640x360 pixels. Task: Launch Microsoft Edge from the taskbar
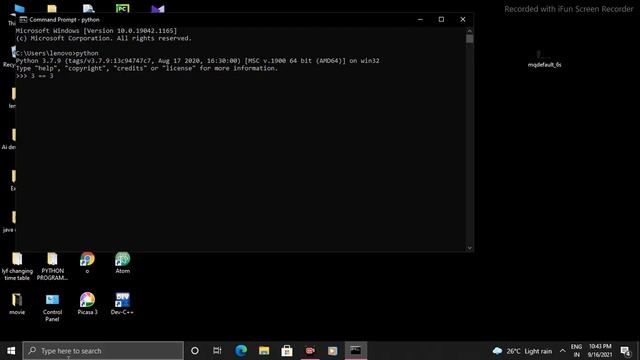coord(241,351)
